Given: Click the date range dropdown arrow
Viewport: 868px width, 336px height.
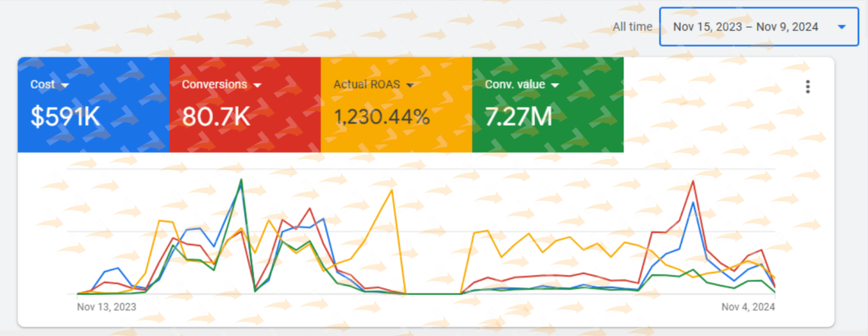Looking at the screenshot, I should click(841, 27).
